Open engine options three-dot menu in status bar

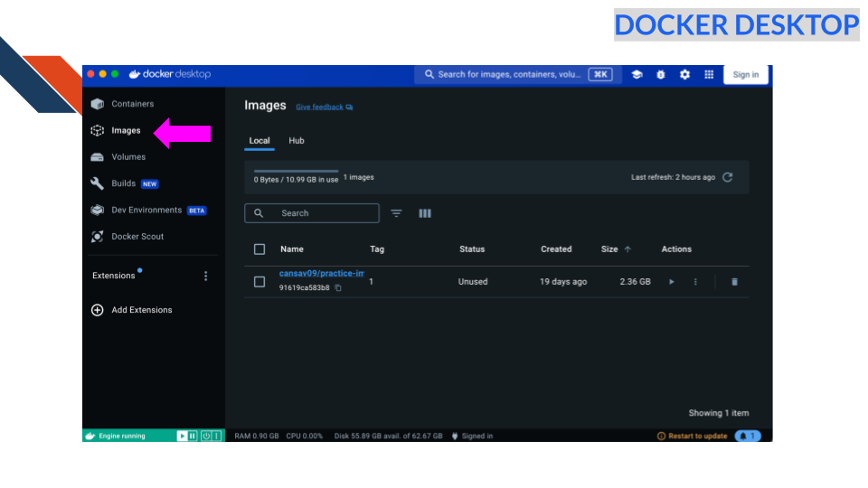216,436
